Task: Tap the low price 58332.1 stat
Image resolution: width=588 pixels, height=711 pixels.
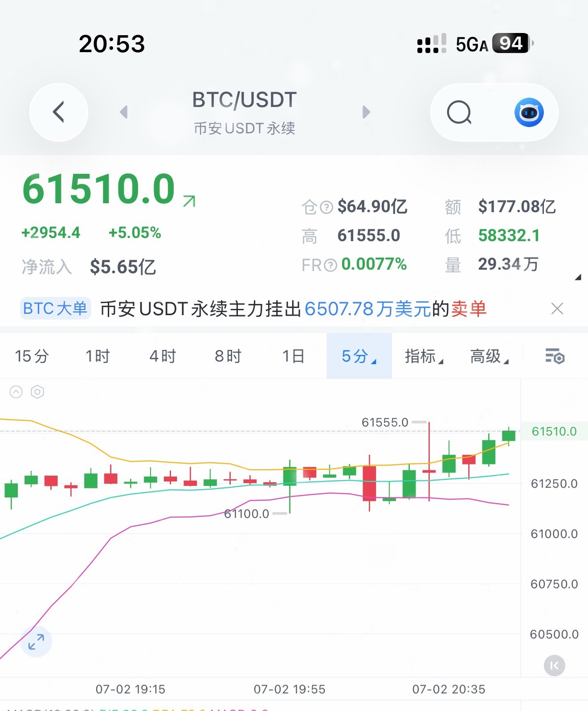Action: click(x=509, y=235)
